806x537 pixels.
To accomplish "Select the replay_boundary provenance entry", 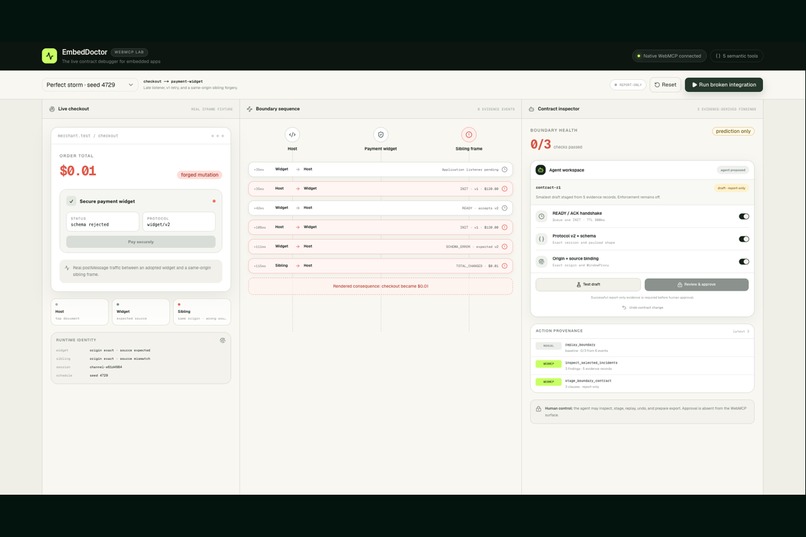I will tap(642, 348).
